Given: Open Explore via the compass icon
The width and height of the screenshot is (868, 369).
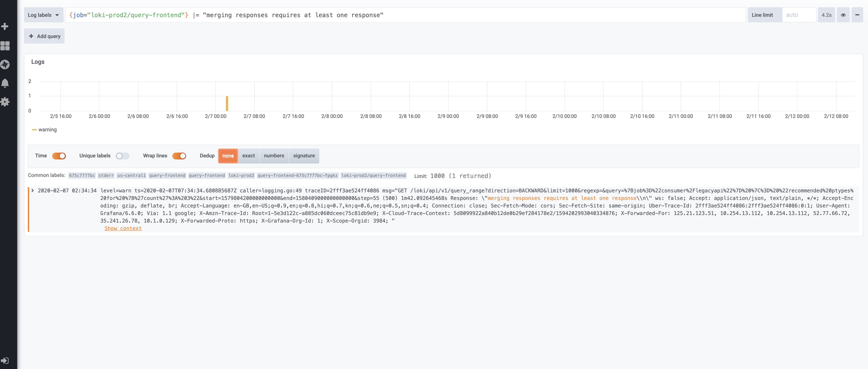Looking at the screenshot, I should click(x=5, y=65).
